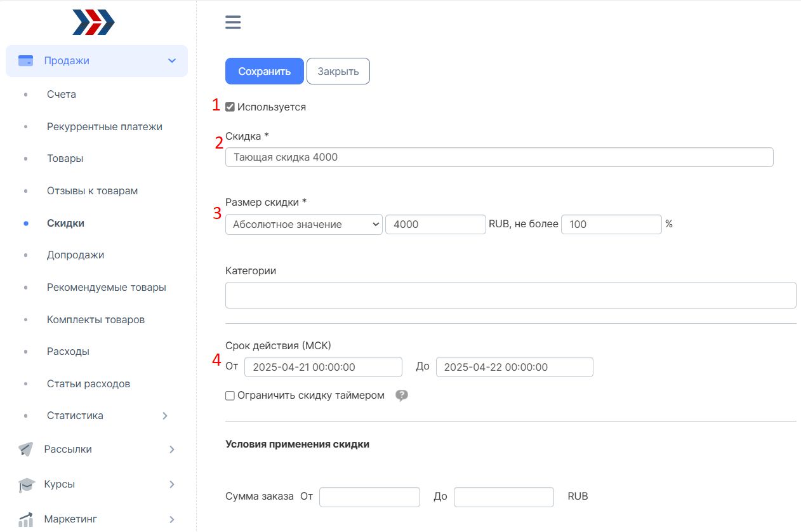Go to Товары in sidebar
The width and height of the screenshot is (801, 532).
point(65,158)
